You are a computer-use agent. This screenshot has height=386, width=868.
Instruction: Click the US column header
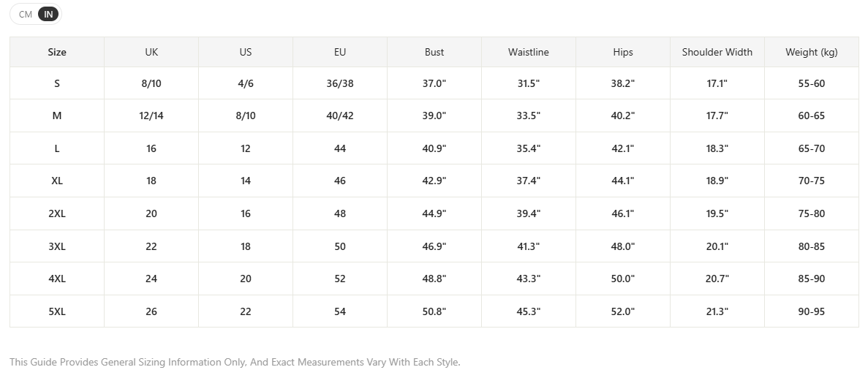pyautogui.click(x=246, y=52)
